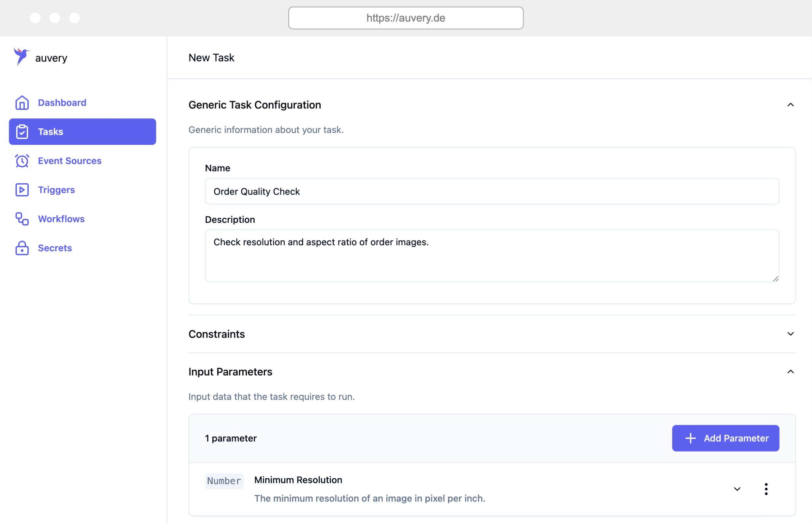Open the Event Sources page
The height and width of the screenshot is (524, 812).
(69, 161)
